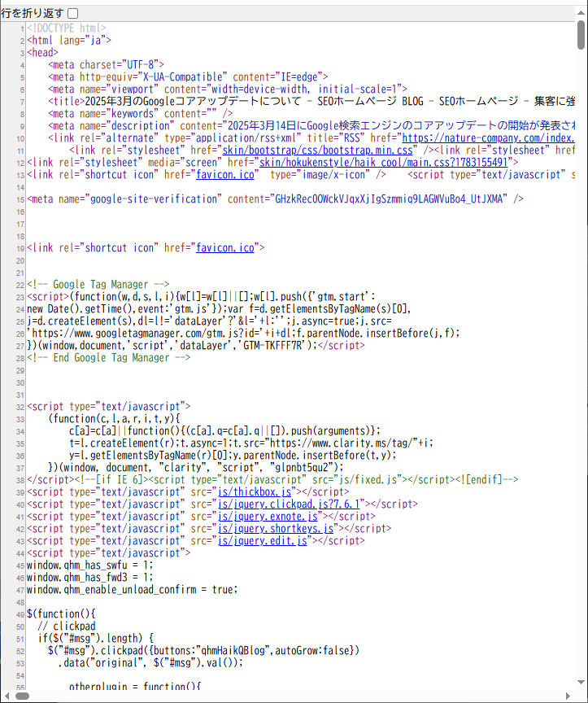Image resolution: width=588 pixels, height=703 pixels.
Task: Click the html lang="ja" tag text
Action: point(69,40)
